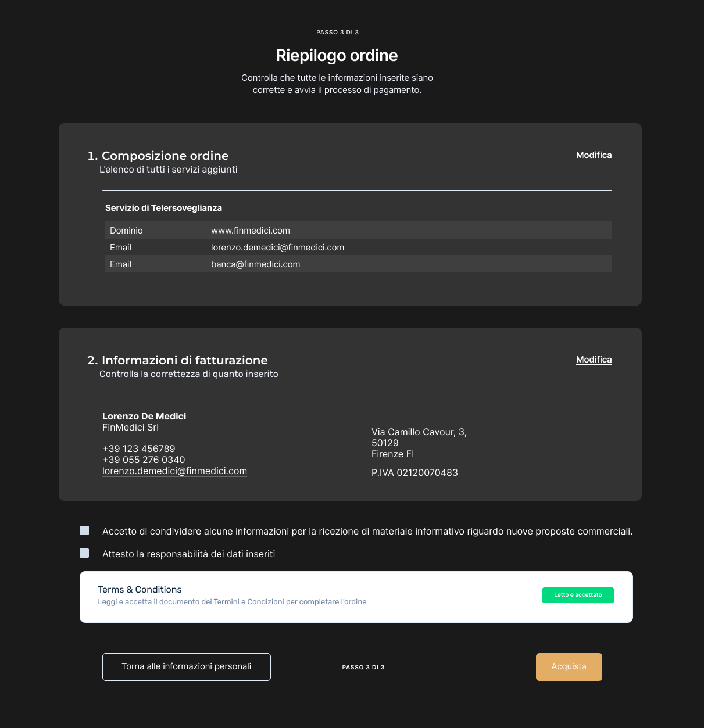Open the underlined billing email link

point(174,471)
